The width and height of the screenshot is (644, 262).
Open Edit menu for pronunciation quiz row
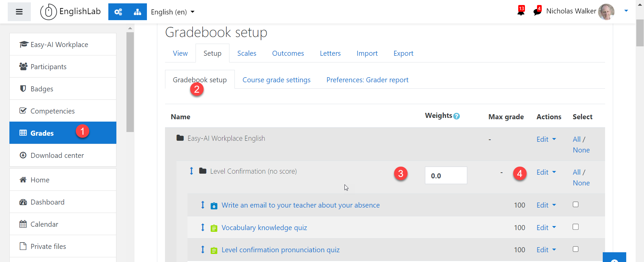click(x=546, y=250)
